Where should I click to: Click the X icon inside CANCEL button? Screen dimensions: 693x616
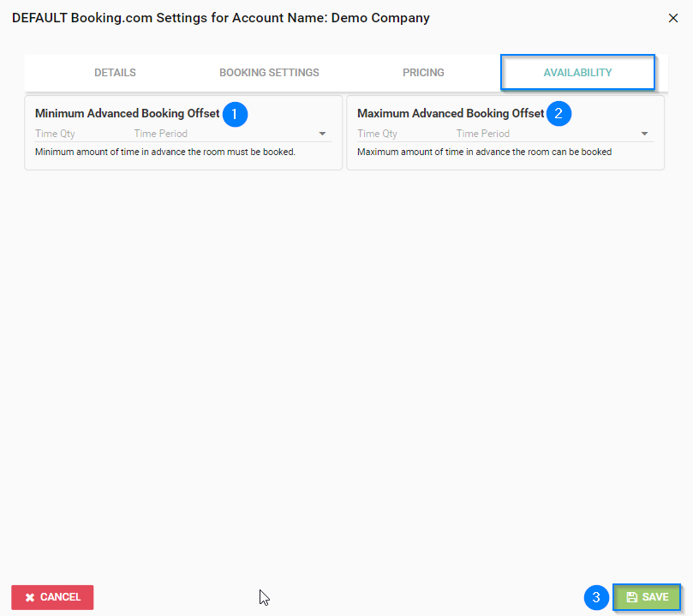click(31, 597)
